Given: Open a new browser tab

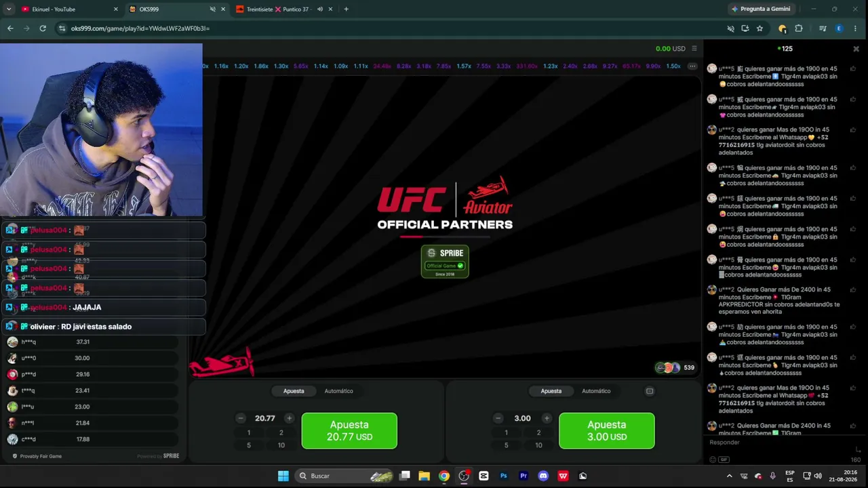Looking at the screenshot, I should pos(346,9).
